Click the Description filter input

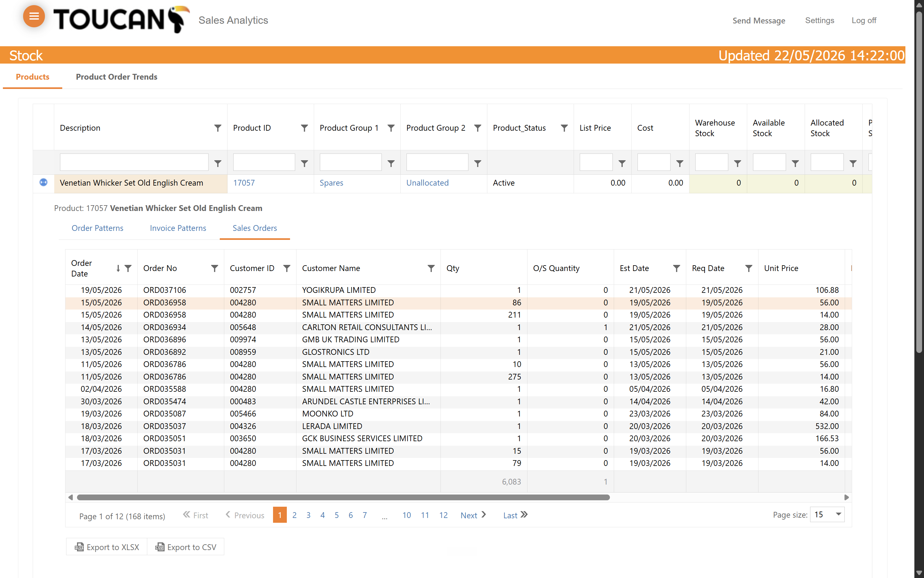point(134,162)
